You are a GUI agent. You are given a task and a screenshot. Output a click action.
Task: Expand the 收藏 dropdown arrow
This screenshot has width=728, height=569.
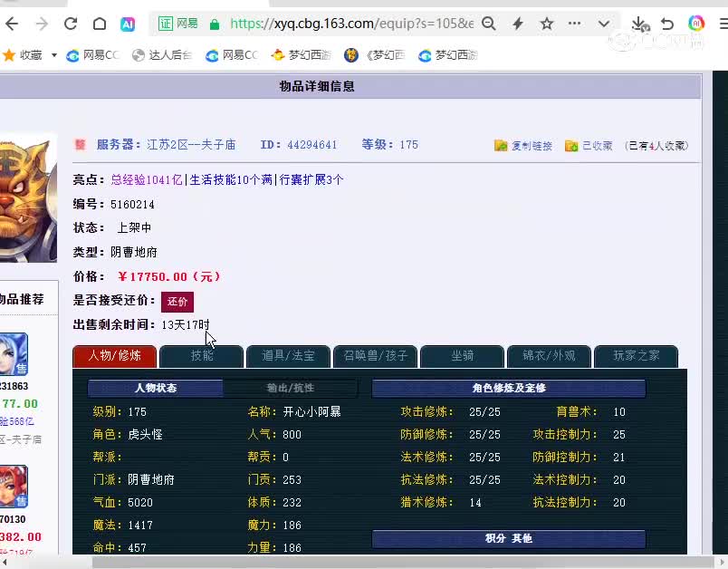point(53,55)
